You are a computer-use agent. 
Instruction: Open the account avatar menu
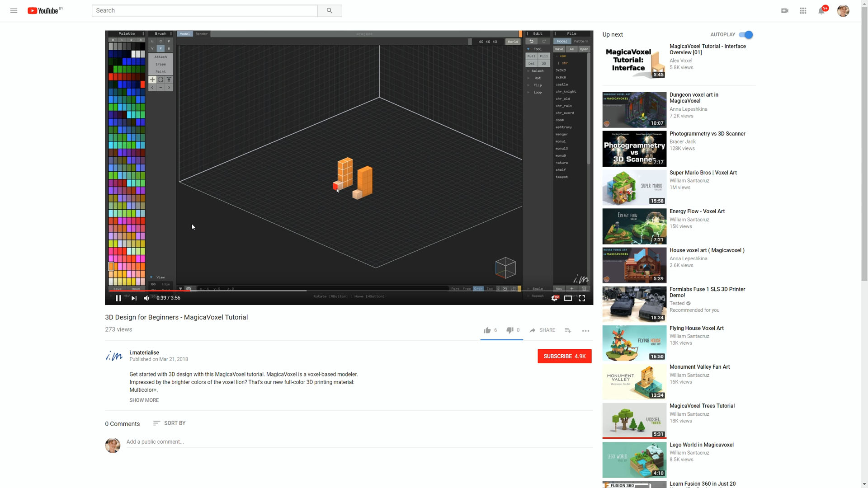tap(843, 10)
